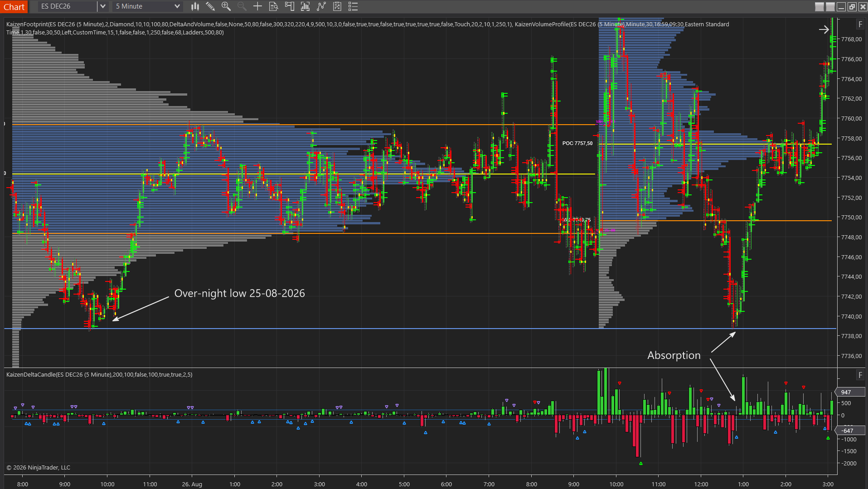The image size is (868, 489).
Task: Click the first window link button
Action: point(820,7)
